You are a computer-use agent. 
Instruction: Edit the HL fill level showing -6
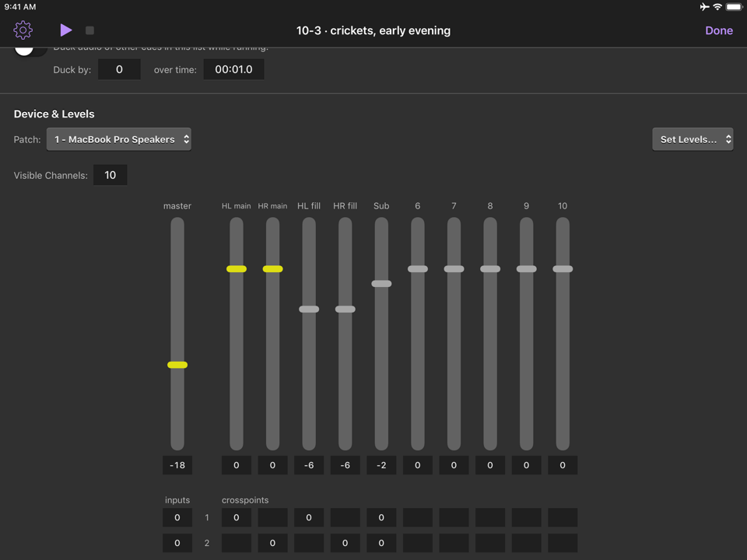point(308,464)
